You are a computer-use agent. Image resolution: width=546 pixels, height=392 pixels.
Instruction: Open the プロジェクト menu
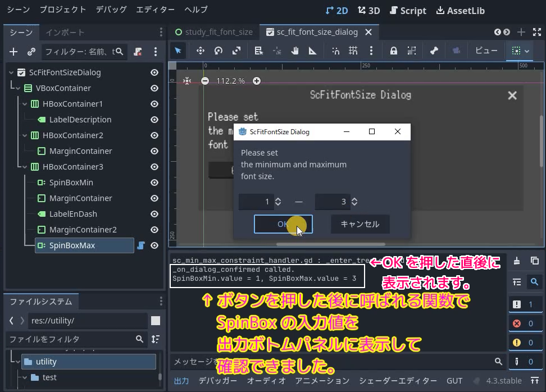click(63, 10)
